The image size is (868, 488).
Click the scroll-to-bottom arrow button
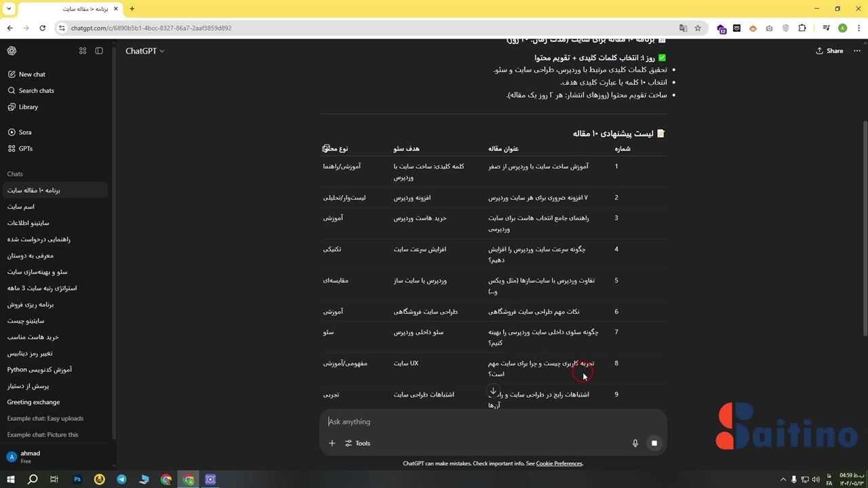[x=493, y=391]
